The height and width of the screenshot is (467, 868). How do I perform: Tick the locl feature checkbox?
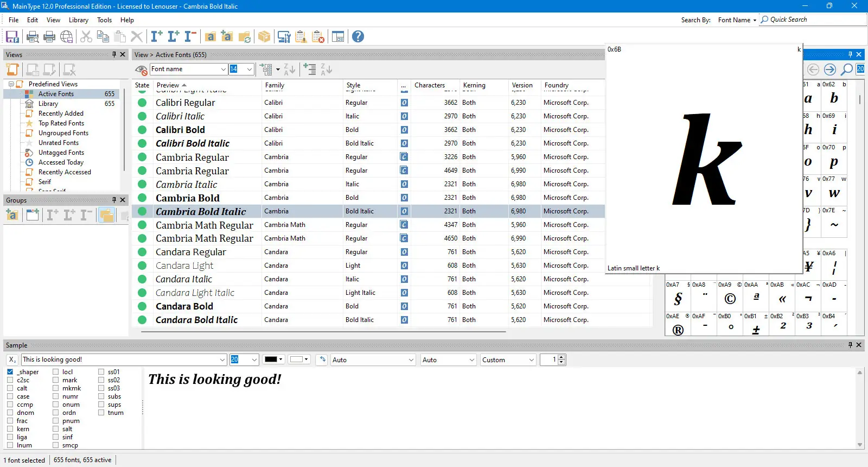point(56,372)
